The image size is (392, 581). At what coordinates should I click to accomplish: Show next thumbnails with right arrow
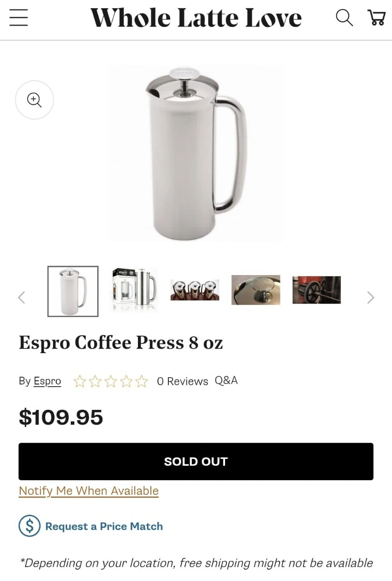371,297
